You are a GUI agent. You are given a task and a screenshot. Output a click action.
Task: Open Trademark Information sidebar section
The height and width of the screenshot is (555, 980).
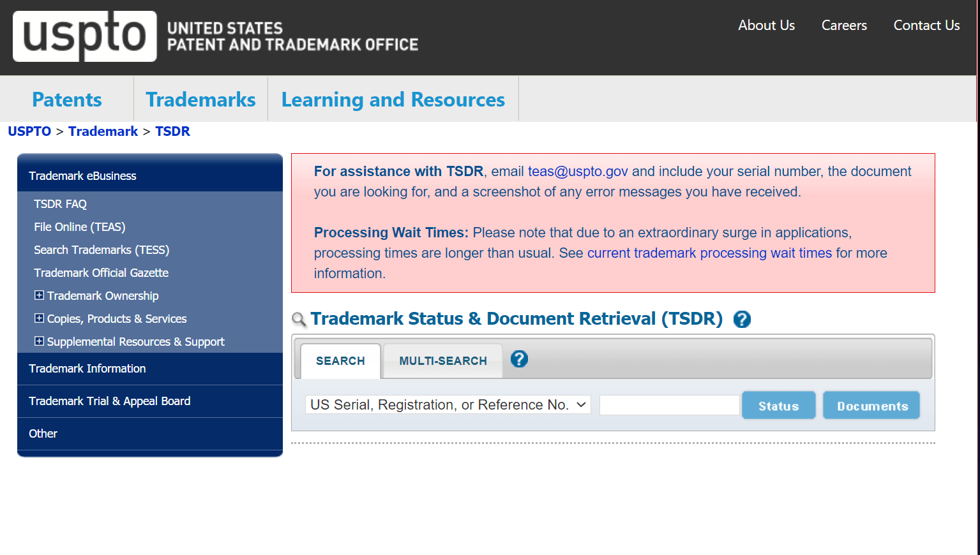click(150, 369)
